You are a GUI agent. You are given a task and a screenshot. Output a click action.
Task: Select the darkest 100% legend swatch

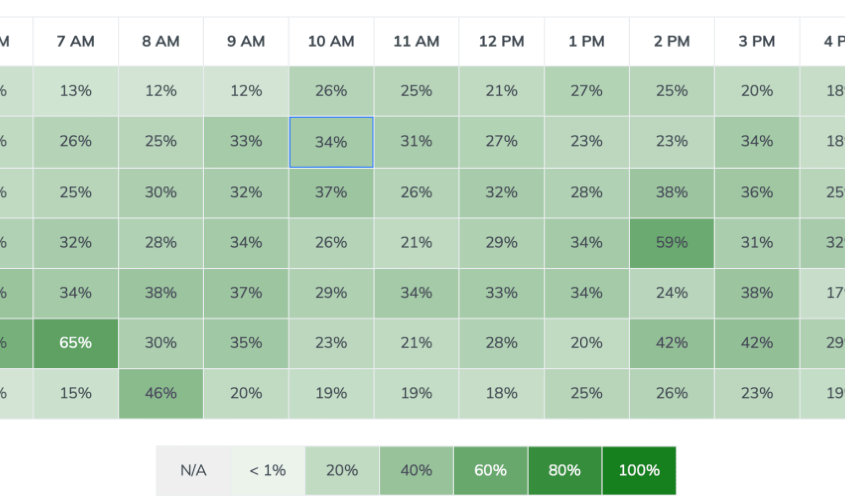point(639,471)
